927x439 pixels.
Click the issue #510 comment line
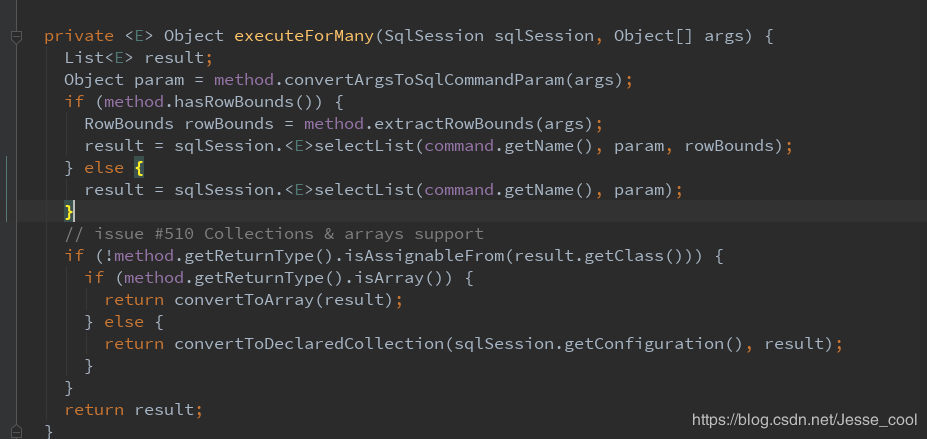pos(274,234)
